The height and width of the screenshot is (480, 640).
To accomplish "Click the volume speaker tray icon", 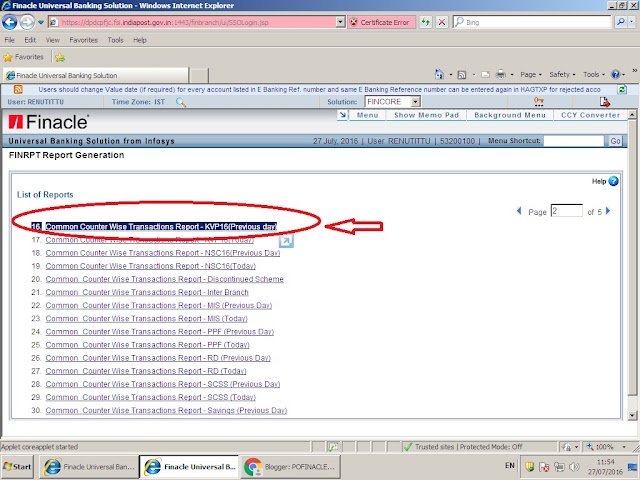I will (574, 467).
